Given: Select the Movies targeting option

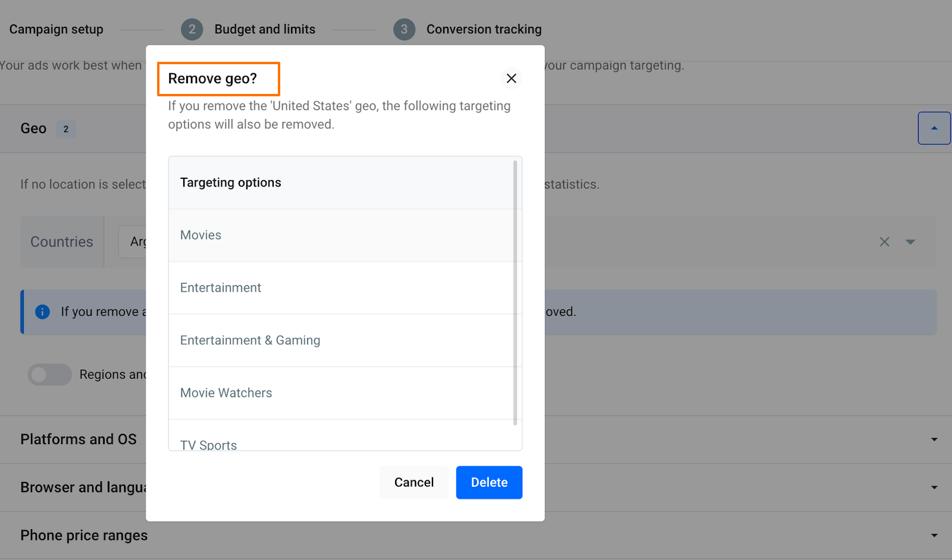Looking at the screenshot, I should pos(201,235).
